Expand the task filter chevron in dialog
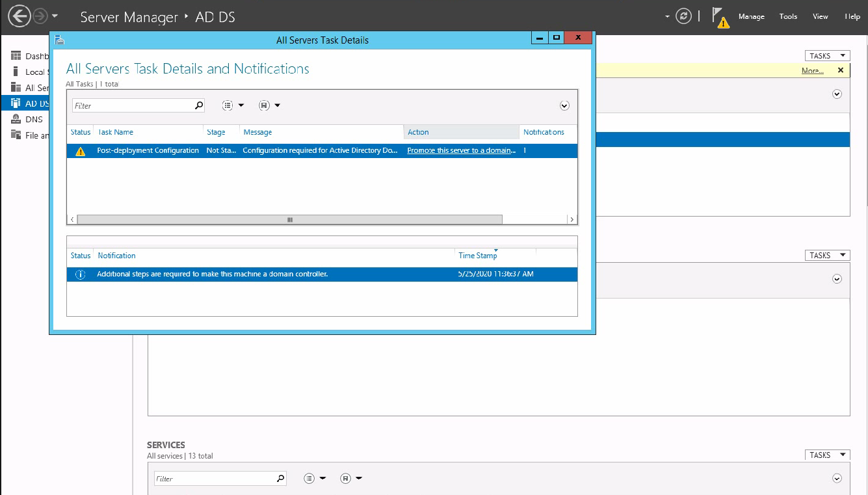 564,105
